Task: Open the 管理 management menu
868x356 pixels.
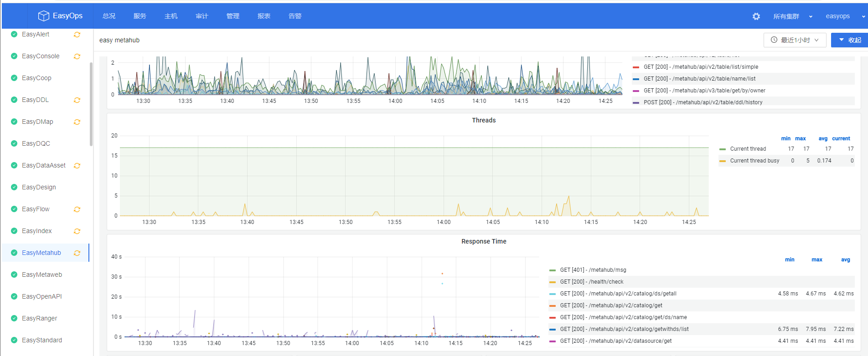Action: tap(233, 16)
